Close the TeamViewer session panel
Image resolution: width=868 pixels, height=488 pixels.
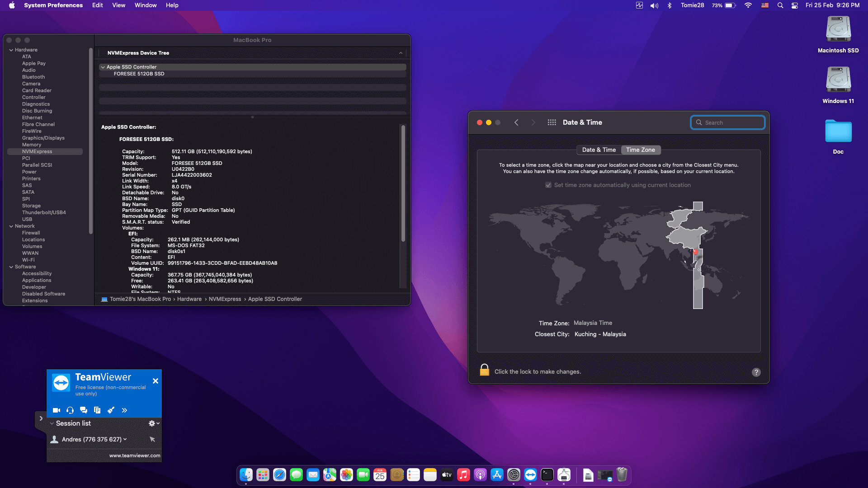point(156,381)
